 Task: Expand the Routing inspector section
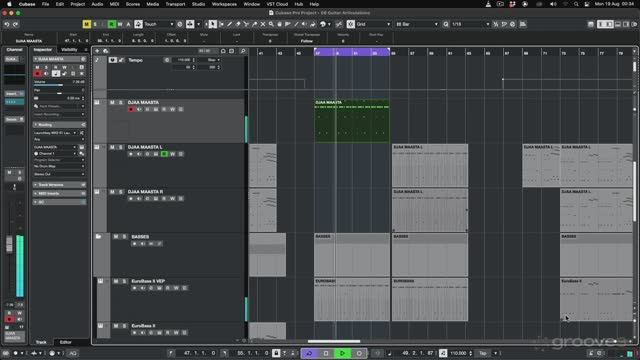(x=60, y=124)
